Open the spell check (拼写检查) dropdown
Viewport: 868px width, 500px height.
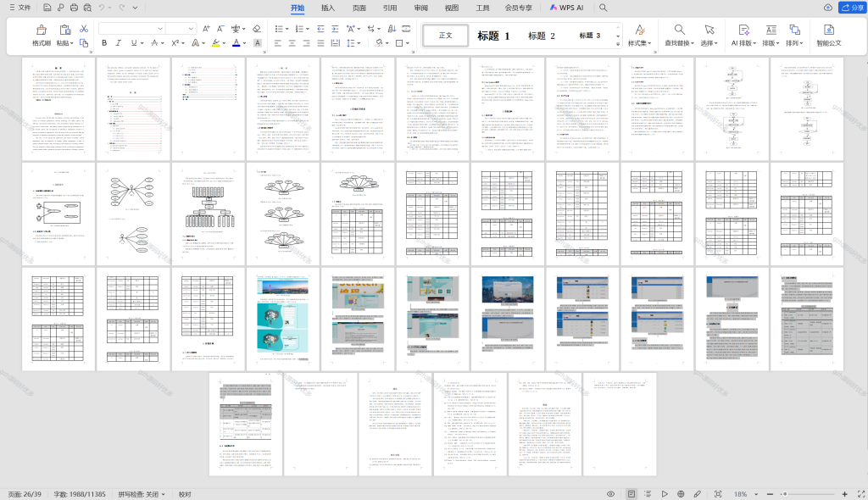[x=142, y=494]
